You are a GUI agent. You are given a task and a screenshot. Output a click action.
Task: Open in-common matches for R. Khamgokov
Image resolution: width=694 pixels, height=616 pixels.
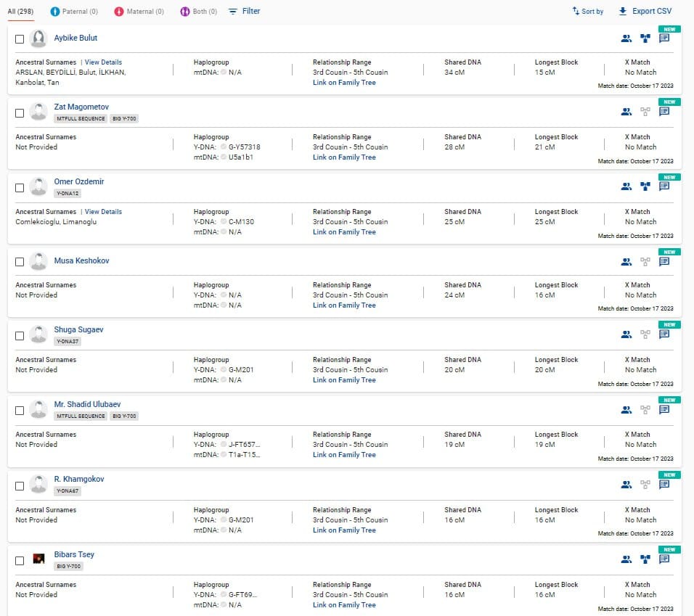pos(626,485)
